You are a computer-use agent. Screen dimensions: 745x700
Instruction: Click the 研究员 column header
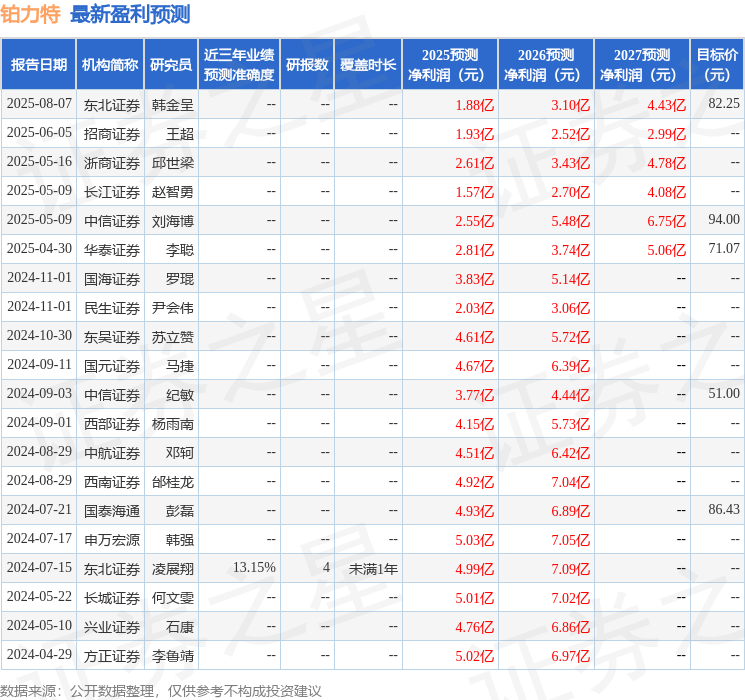click(171, 65)
